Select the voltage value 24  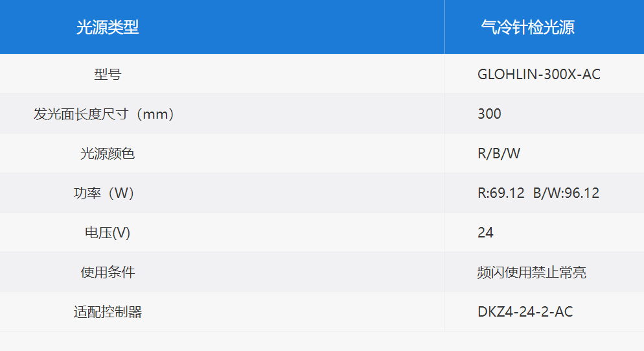[485, 233]
